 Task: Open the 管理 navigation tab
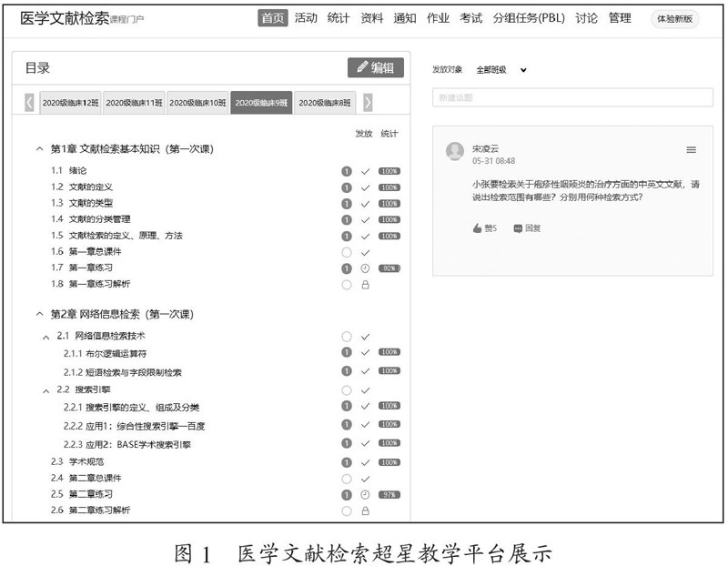pos(620,18)
